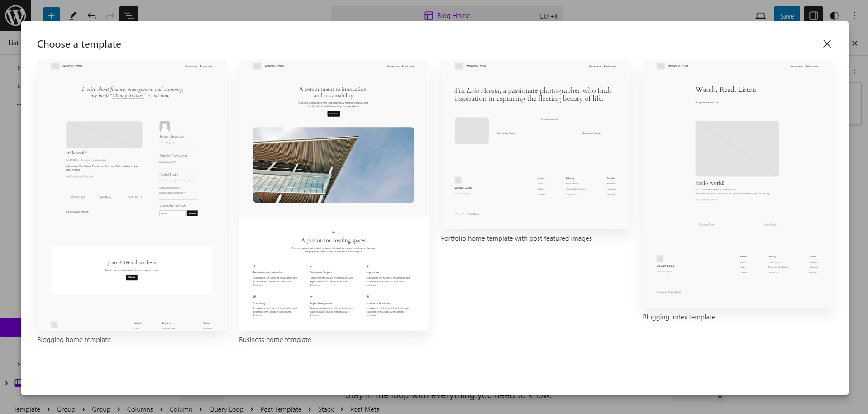
Task: Choose the Blogging home template thumbnail
Action: point(131,196)
